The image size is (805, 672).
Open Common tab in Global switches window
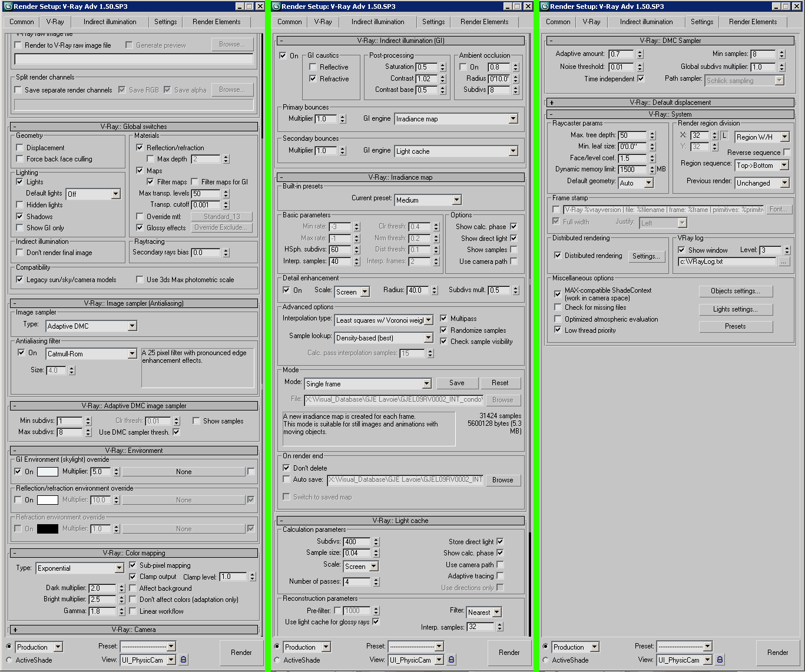point(22,22)
